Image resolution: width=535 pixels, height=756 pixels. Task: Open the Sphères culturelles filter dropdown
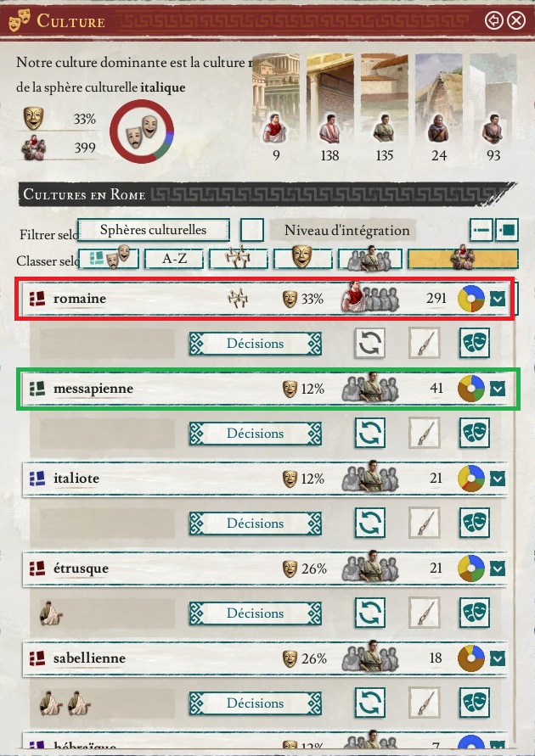(x=154, y=230)
